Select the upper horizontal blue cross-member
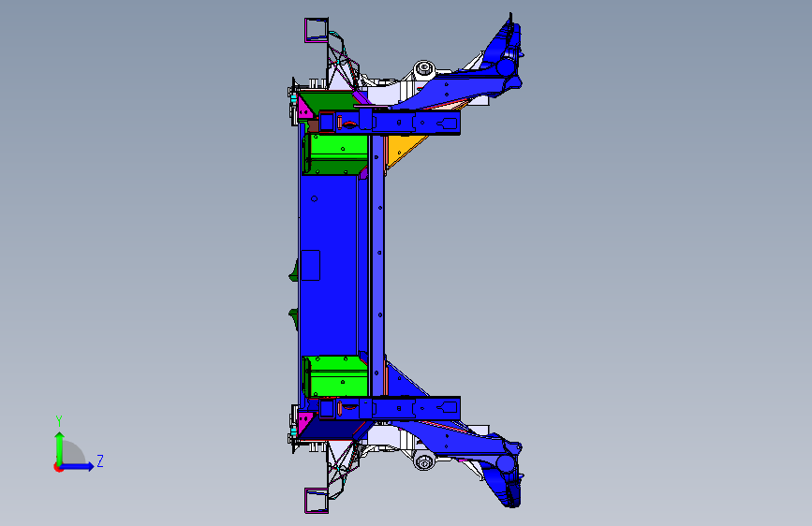The height and width of the screenshot is (526, 812). pos(390,124)
